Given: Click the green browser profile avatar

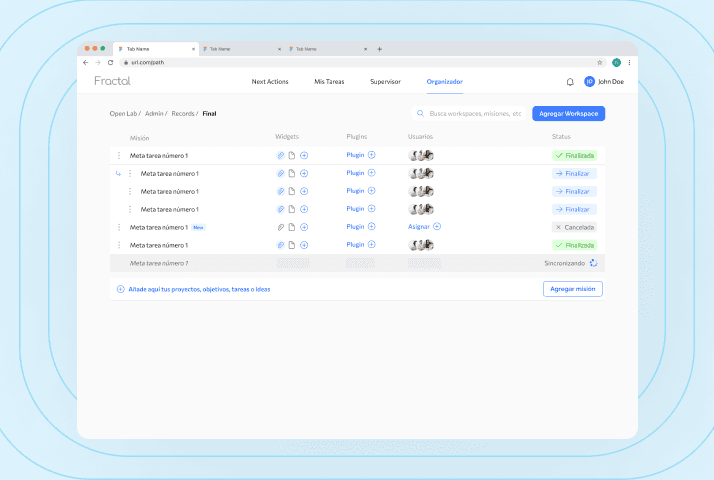Looking at the screenshot, I should 616,62.
